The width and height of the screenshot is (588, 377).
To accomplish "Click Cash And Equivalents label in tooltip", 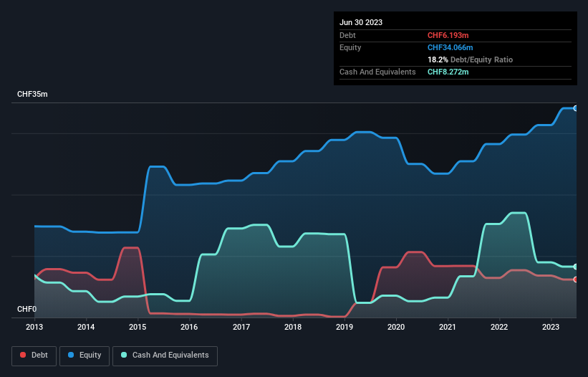I will 377,72.
